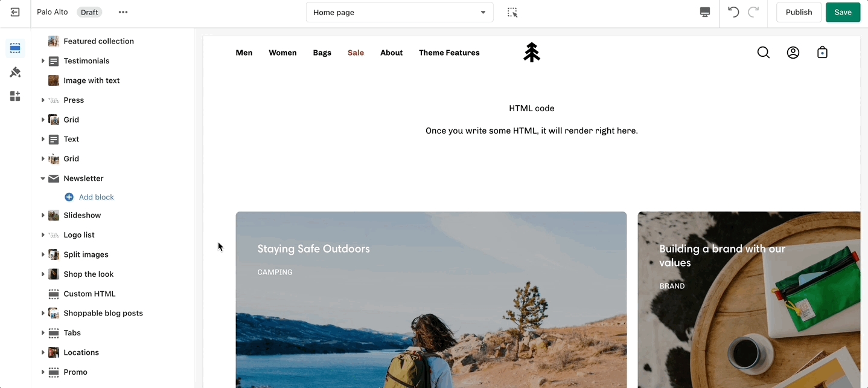
Task: Click the green Save button
Action: (843, 12)
